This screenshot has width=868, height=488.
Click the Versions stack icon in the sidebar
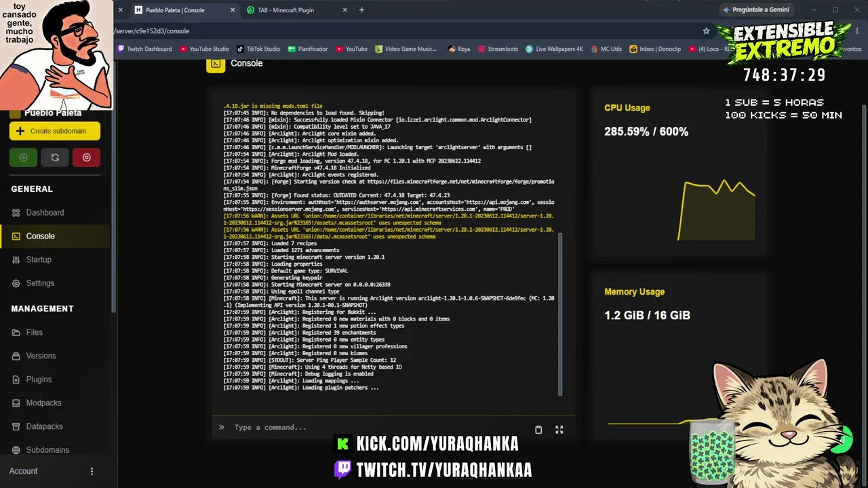pyautogui.click(x=16, y=356)
